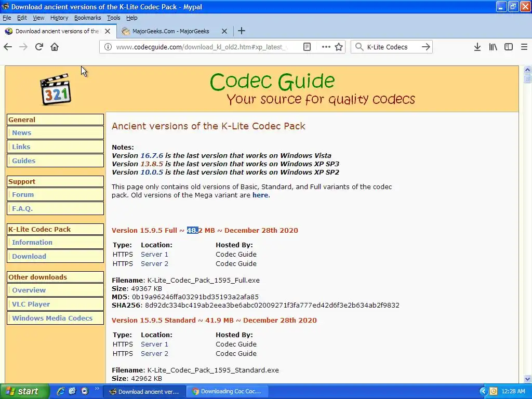
Task: Open page actions three-dot menu
Action: coord(326,47)
